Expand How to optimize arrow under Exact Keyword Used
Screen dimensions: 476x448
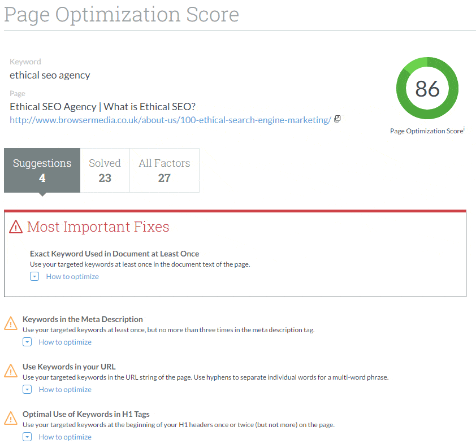pyautogui.click(x=34, y=276)
